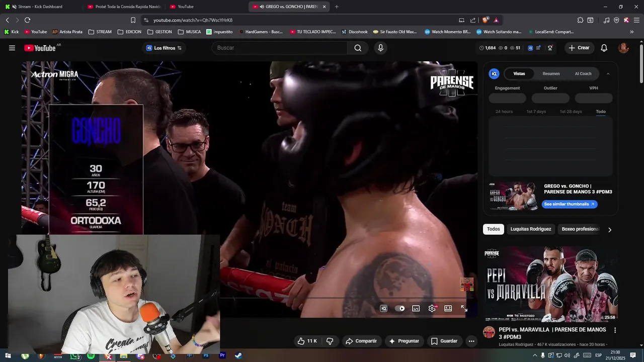644x362 pixels.
Task: Dislike the video
Action: tap(330, 341)
